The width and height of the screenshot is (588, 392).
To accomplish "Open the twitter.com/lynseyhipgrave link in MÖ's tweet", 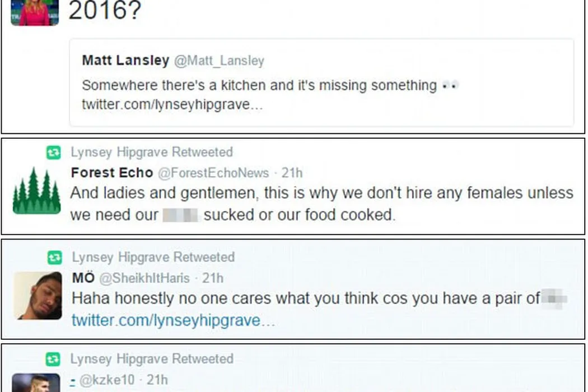I will [x=173, y=320].
